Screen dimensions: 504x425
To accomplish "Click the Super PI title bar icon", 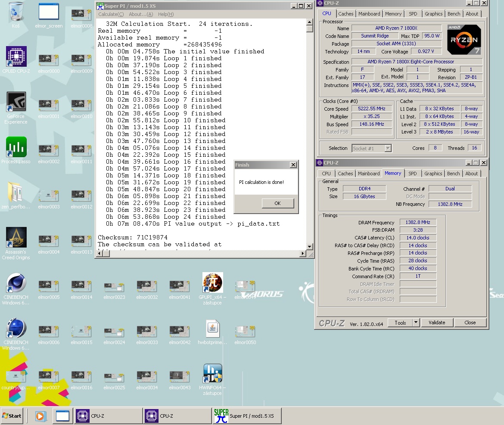I will coord(100,6).
